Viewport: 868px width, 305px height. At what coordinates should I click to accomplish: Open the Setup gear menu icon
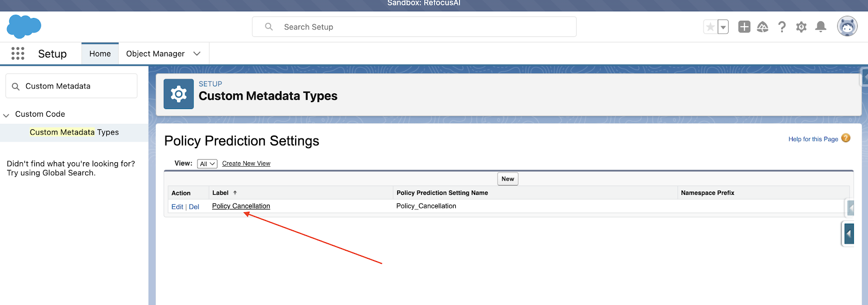801,27
